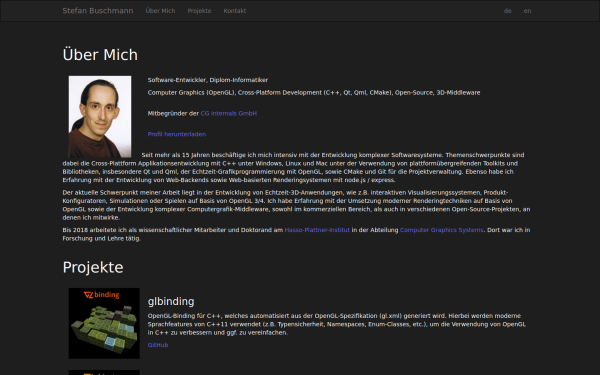Go to Über Mich in navigation bar
600x375 pixels.
(x=160, y=11)
